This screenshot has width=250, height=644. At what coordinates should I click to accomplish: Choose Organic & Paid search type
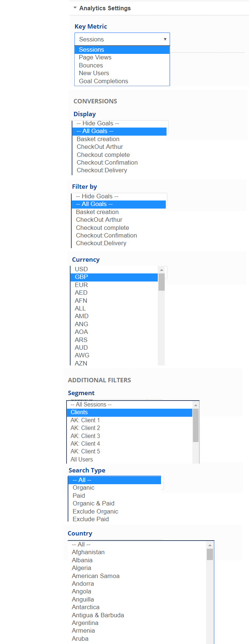[x=93, y=504]
